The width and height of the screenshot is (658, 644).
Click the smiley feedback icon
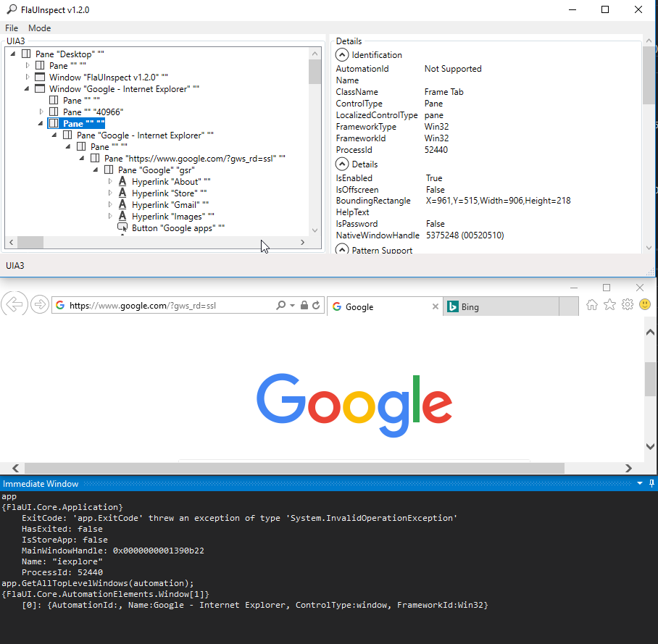pyautogui.click(x=644, y=304)
